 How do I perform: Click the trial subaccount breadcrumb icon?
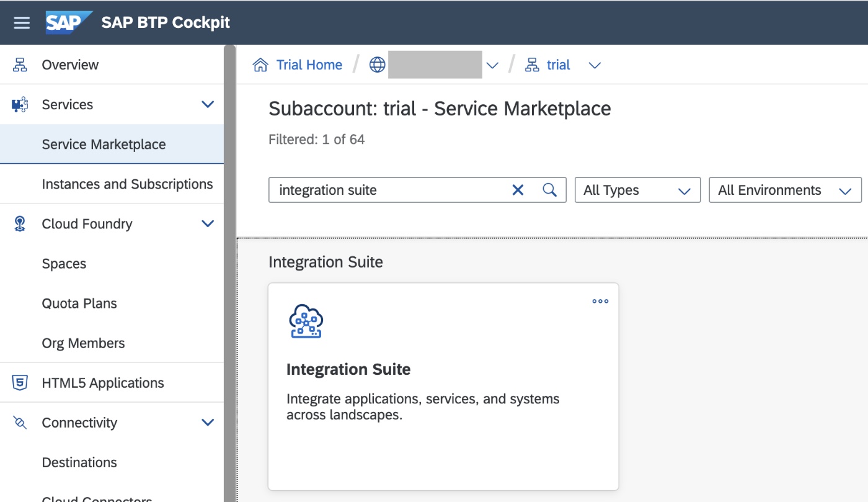tap(532, 65)
